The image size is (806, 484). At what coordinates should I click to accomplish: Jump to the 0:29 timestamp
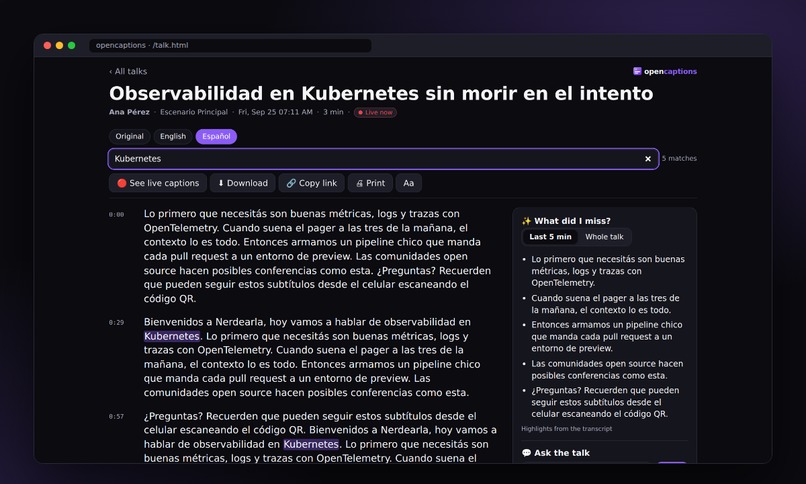pos(116,323)
